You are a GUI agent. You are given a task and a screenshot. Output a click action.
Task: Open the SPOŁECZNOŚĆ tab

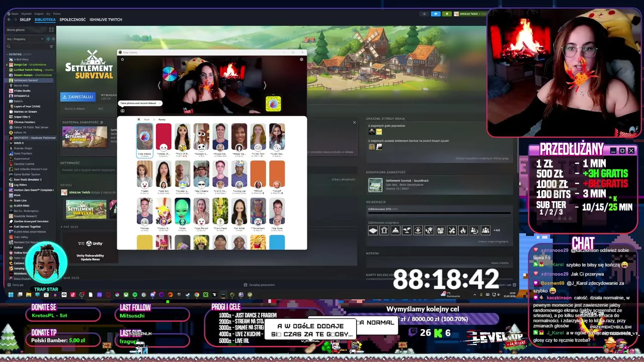coord(72,20)
